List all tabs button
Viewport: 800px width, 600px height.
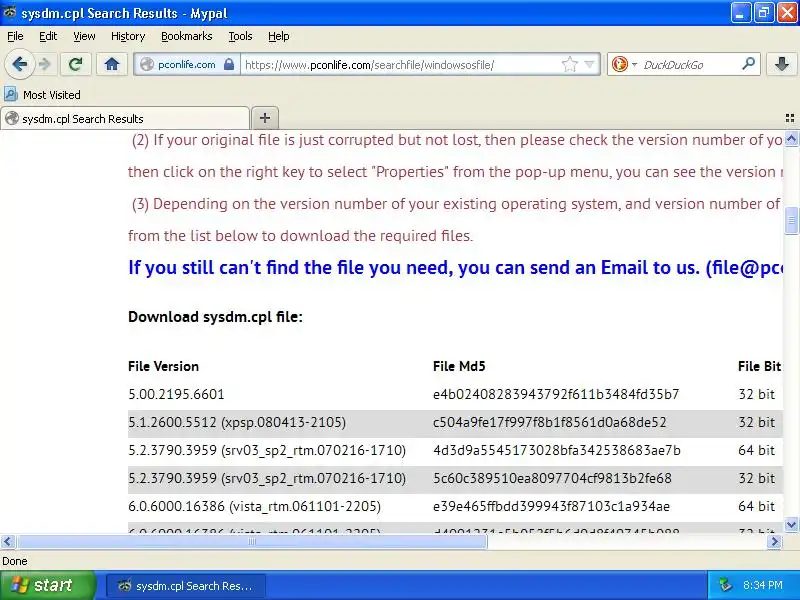(x=790, y=118)
